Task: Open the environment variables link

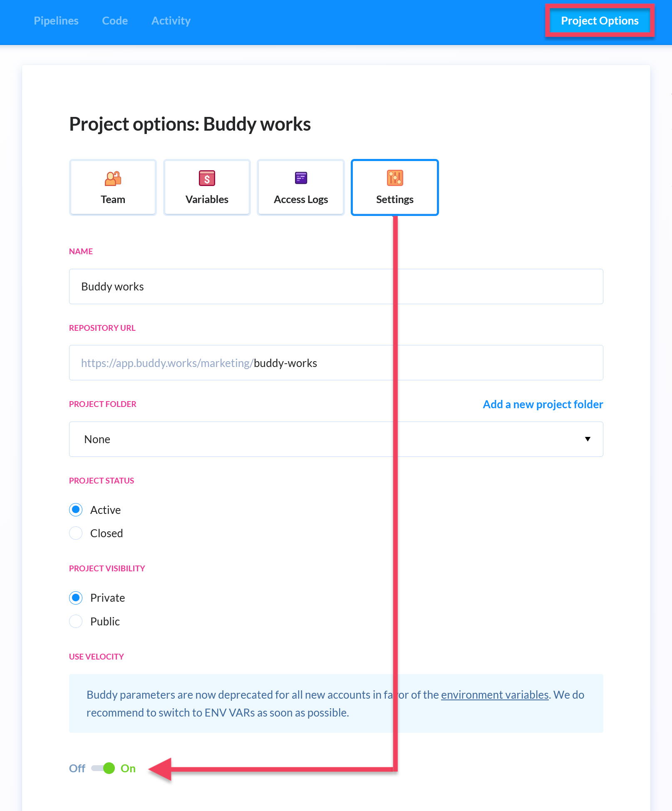Action: [495, 695]
